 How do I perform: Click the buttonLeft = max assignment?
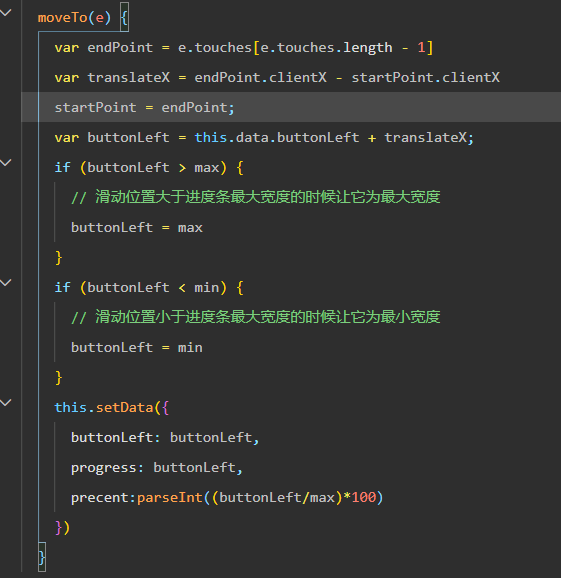137,227
